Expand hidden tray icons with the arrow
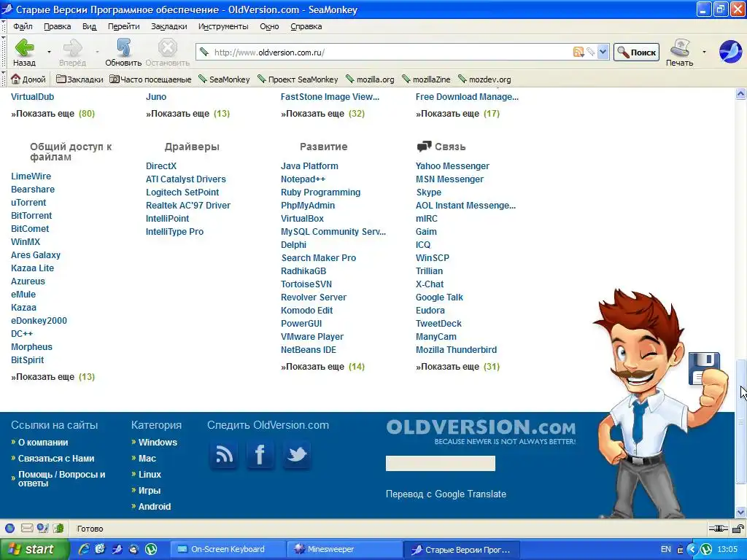The width and height of the screenshot is (747, 560). [692, 549]
